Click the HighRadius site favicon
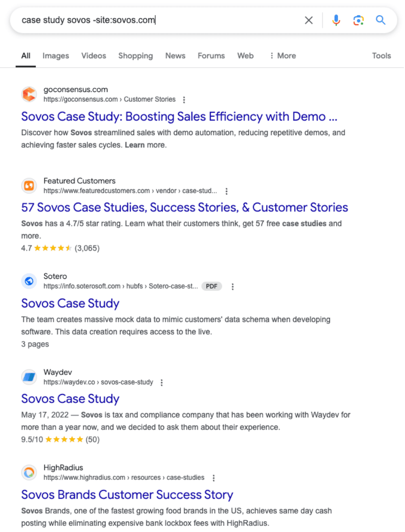The height and width of the screenshot is (532, 405). (x=28, y=473)
